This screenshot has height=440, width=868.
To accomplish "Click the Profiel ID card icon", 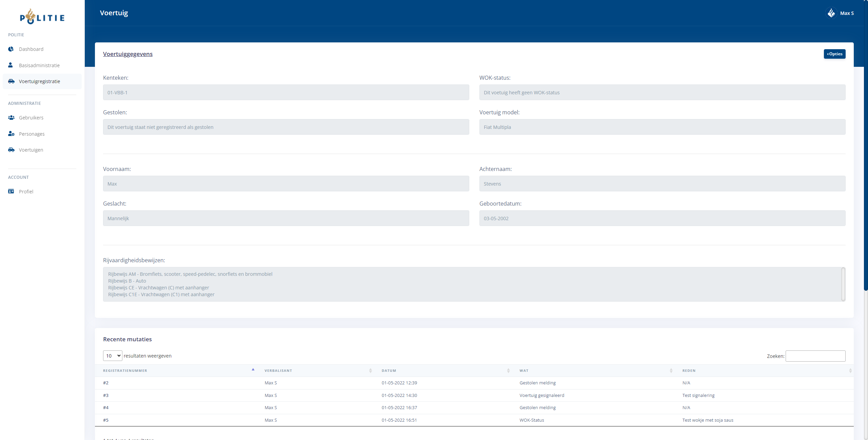I will pyautogui.click(x=11, y=191).
